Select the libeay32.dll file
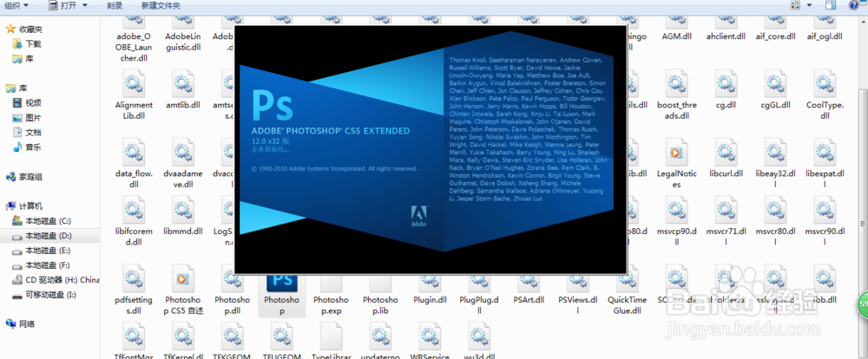 click(775, 163)
